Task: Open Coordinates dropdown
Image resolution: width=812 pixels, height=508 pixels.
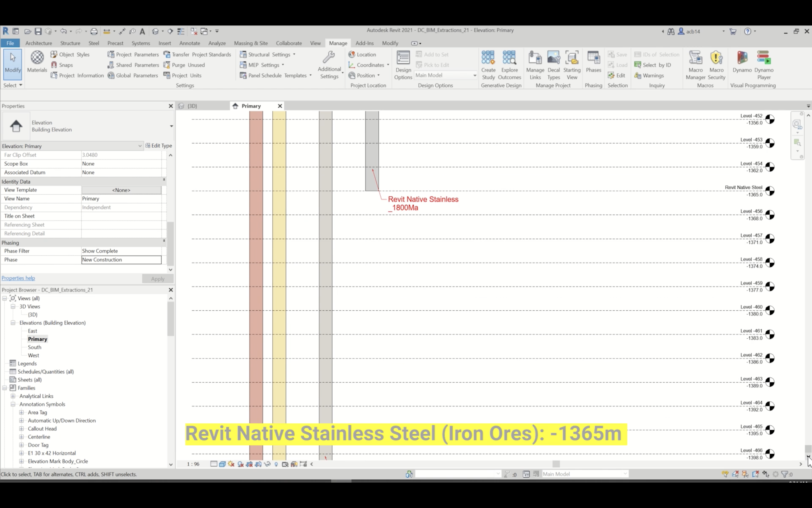Action: pos(369,65)
